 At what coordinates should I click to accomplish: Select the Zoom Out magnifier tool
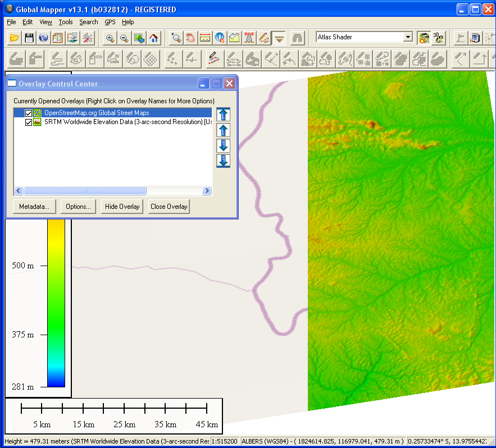click(124, 38)
